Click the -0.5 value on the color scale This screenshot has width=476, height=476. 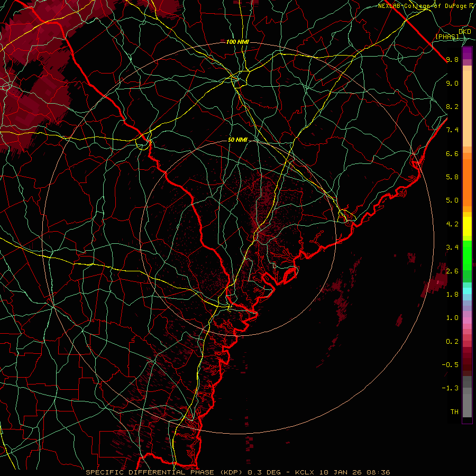tap(450, 365)
